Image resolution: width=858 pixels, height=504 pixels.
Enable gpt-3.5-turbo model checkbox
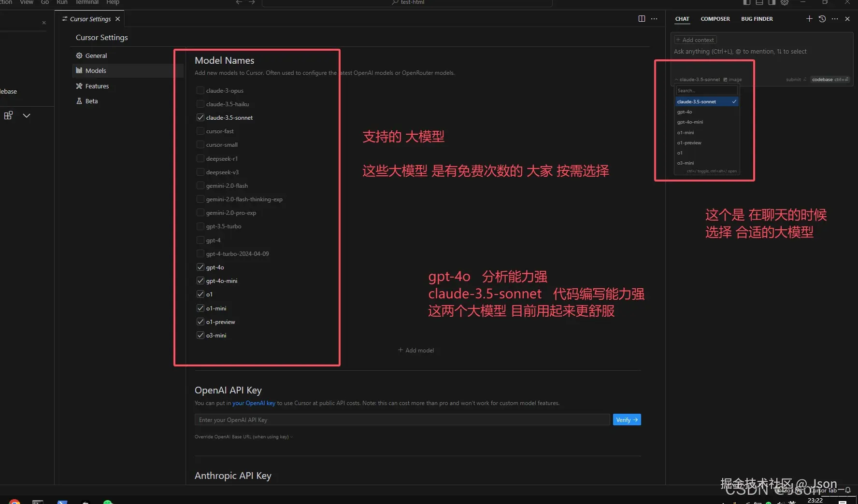point(200,226)
